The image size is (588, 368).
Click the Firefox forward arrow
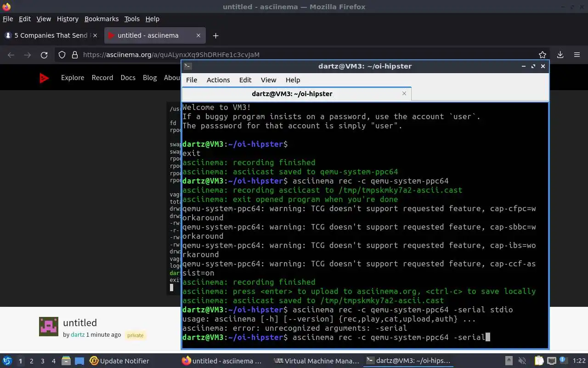tap(28, 55)
